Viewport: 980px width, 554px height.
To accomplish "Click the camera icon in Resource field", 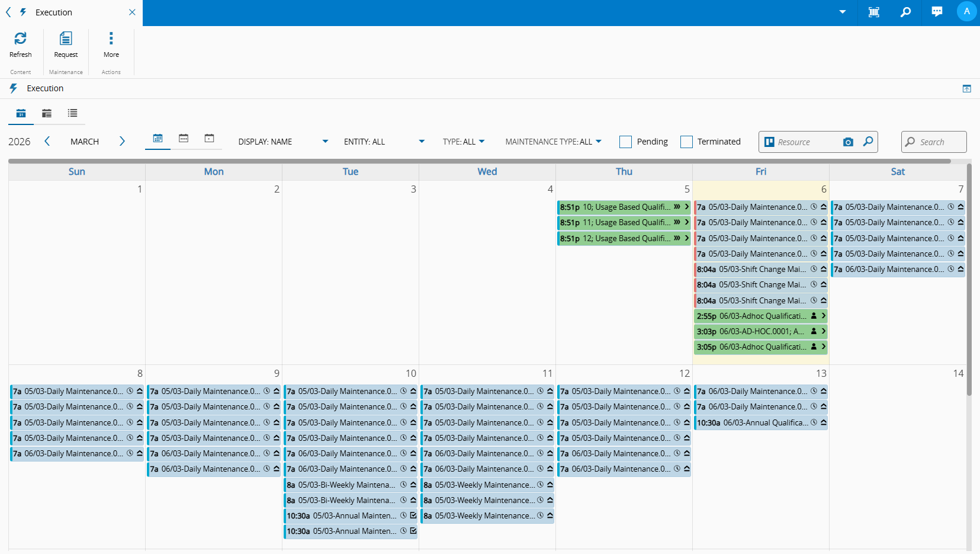I will [848, 142].
